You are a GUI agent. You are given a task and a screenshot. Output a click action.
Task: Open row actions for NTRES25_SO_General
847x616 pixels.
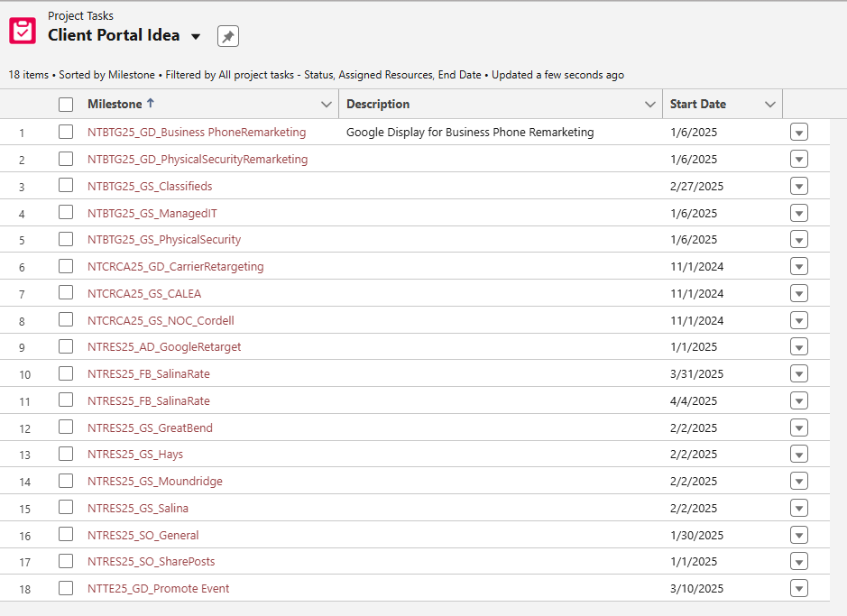(799, 535)
